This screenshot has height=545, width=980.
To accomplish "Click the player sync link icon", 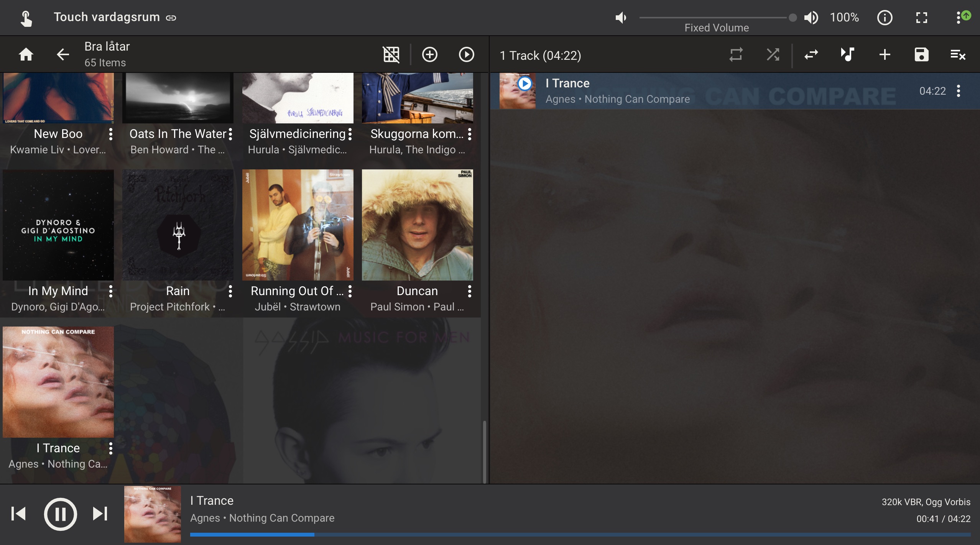I will (x=171, y=18).
